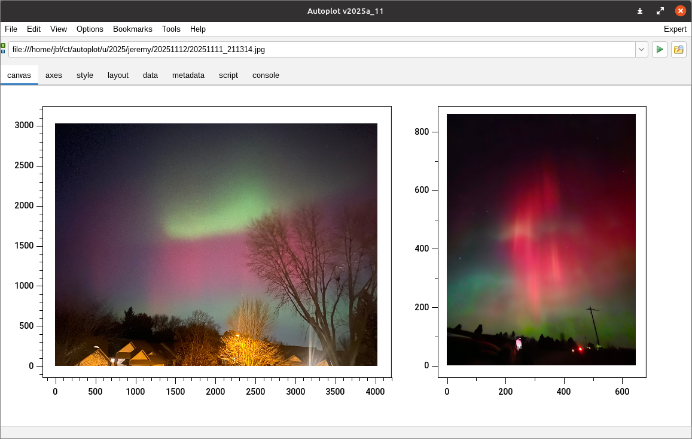Switch to the script tab

tap(228, 75)
